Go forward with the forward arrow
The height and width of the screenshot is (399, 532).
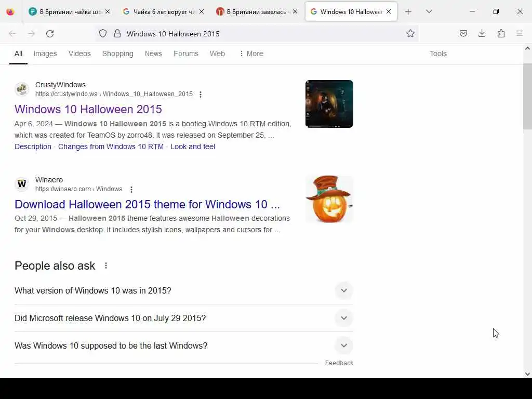point(31,34)
